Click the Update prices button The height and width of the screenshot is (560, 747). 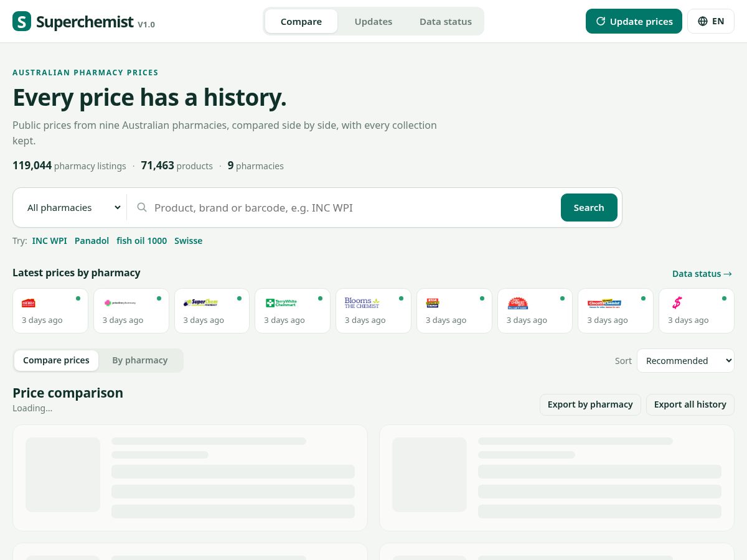coord(634,21)
